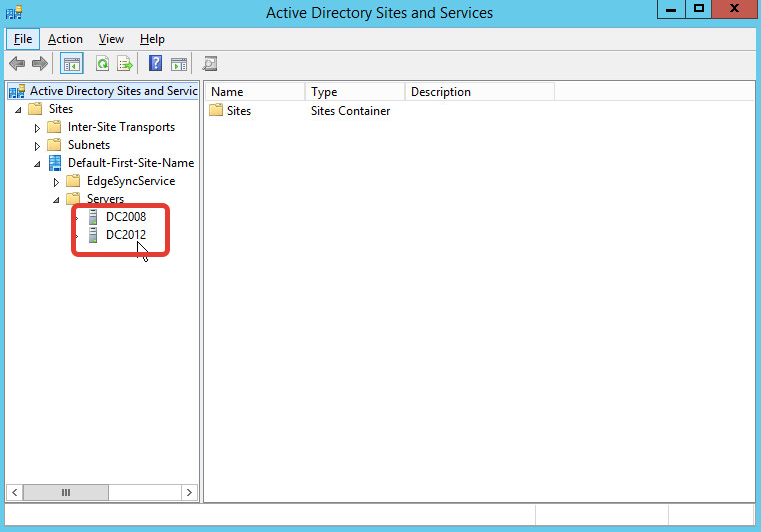
Task: Expand the Subnets node
Action: [x=37, y=146]
